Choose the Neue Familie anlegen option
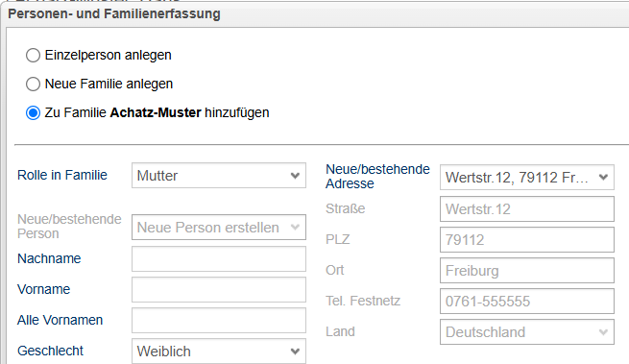Screen dimensions: 629x364 (33, 85)
